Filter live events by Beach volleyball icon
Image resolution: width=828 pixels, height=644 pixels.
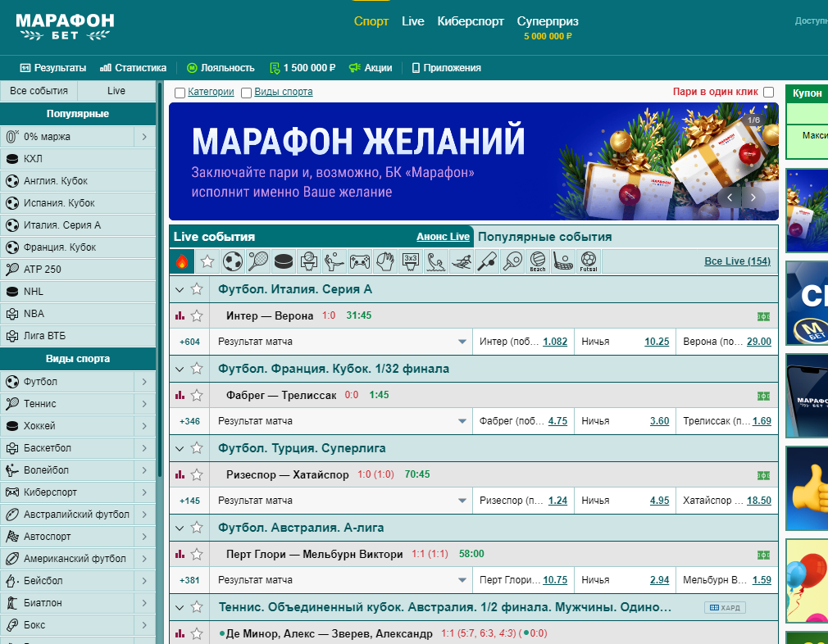(x=537, y=261)
